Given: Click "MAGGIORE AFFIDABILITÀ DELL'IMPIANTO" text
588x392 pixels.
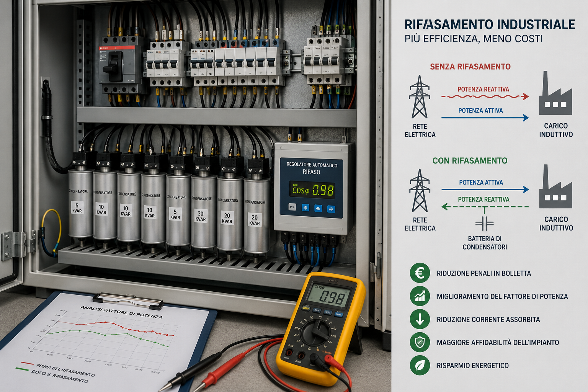Looking at the screenshot, I should click(x=498, y=343).
